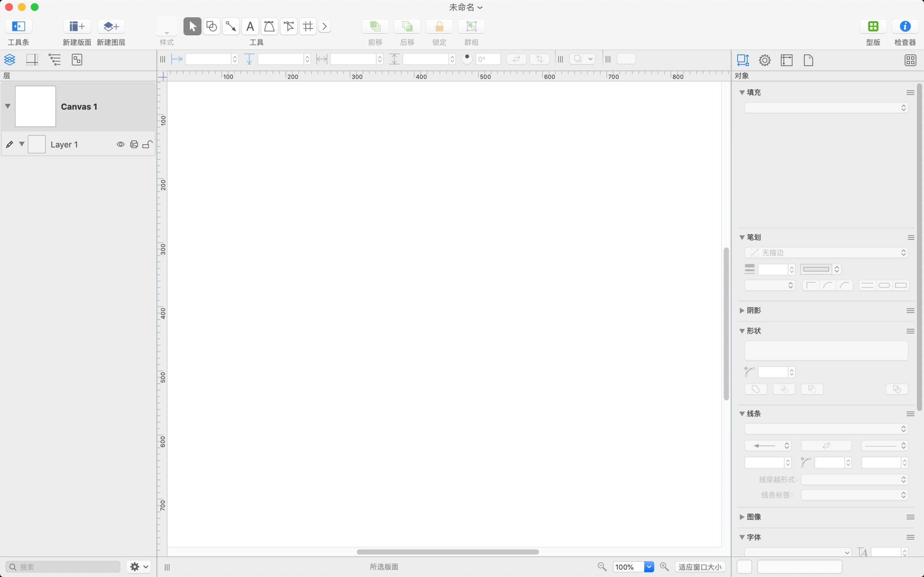
Task: Click Fit in Window button
Action: (700, 567)
